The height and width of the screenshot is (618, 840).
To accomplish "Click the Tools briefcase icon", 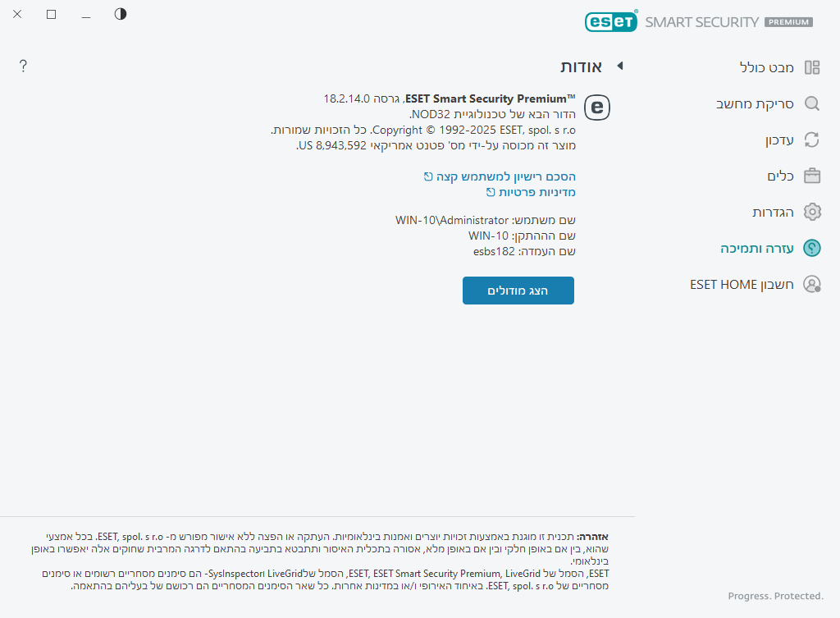I will [x=812, y=176].
